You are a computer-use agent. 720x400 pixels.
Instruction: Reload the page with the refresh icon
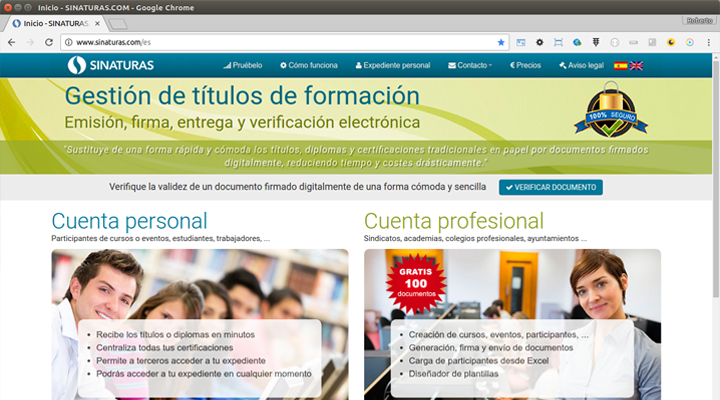point(49,42)
